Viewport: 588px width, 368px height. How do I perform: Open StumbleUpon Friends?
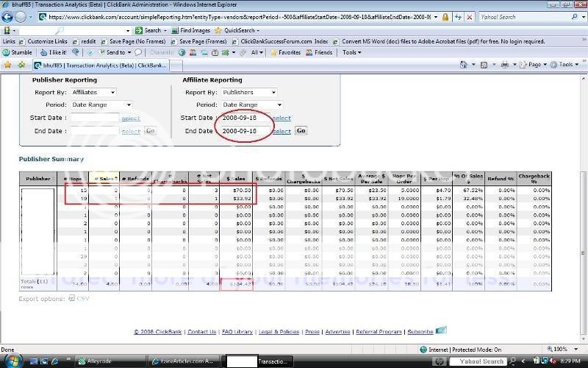319,52
